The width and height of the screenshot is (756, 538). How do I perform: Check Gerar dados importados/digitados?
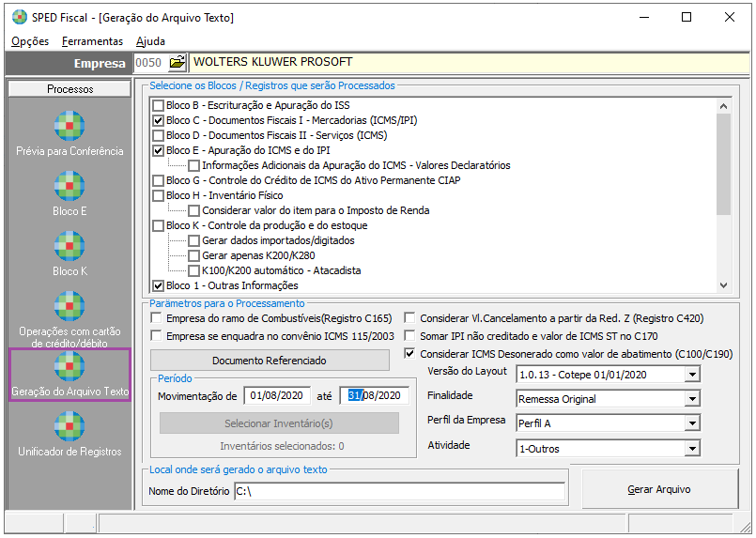point(193,240)
